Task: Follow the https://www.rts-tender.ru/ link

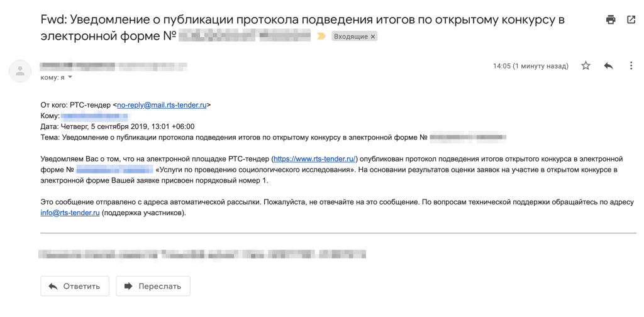Action: (x=314, y=158)
